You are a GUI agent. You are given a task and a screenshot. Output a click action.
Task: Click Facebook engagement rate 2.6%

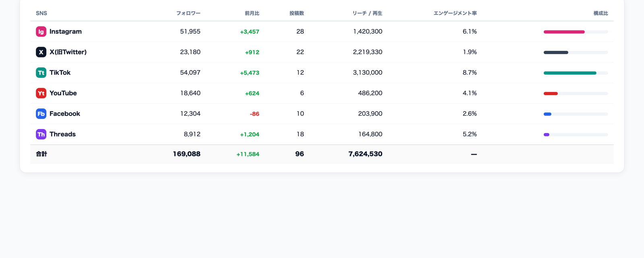470,114
